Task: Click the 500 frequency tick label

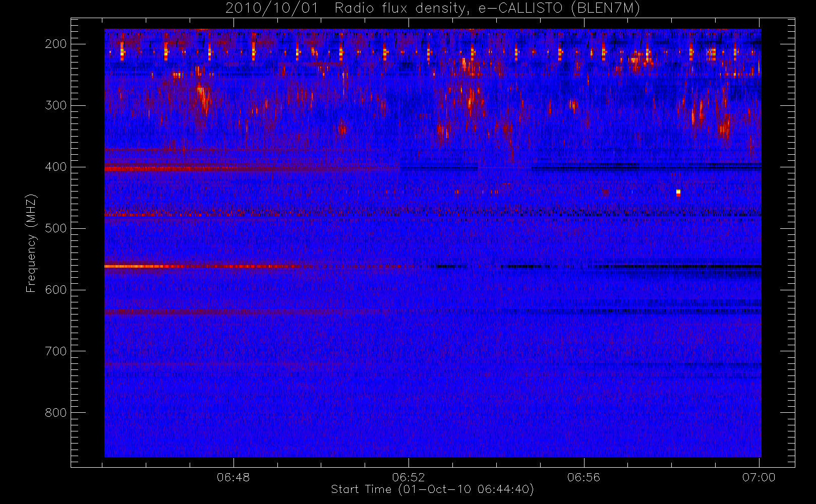Action: [56, 228]
